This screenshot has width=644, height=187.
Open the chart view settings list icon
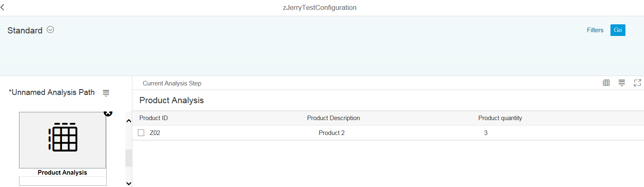click(x=622, y=83)
